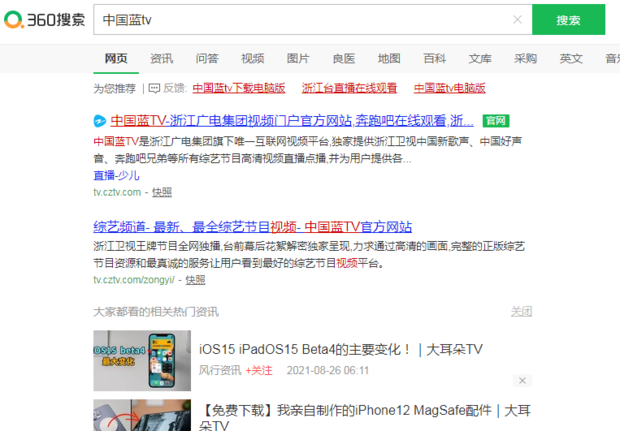Click +关注 next to 风行资讯
The image size is (620, 431).
pos(259,371)
